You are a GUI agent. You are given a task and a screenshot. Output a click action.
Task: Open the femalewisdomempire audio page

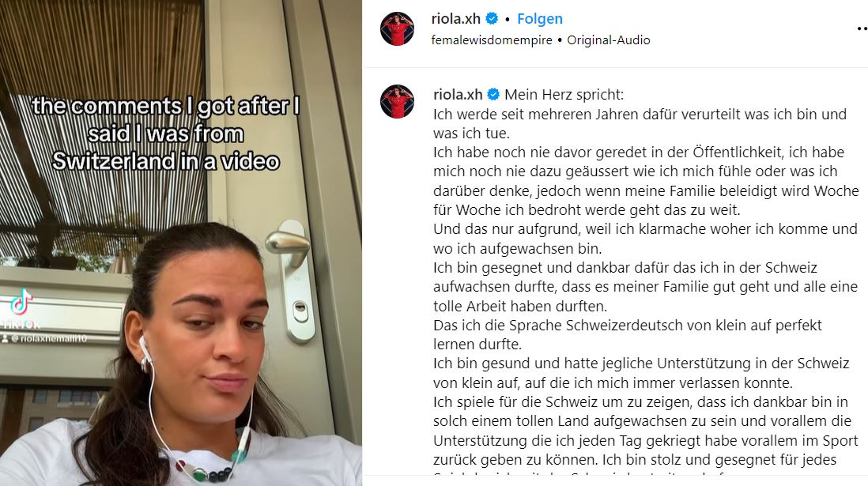pos(492,40)
